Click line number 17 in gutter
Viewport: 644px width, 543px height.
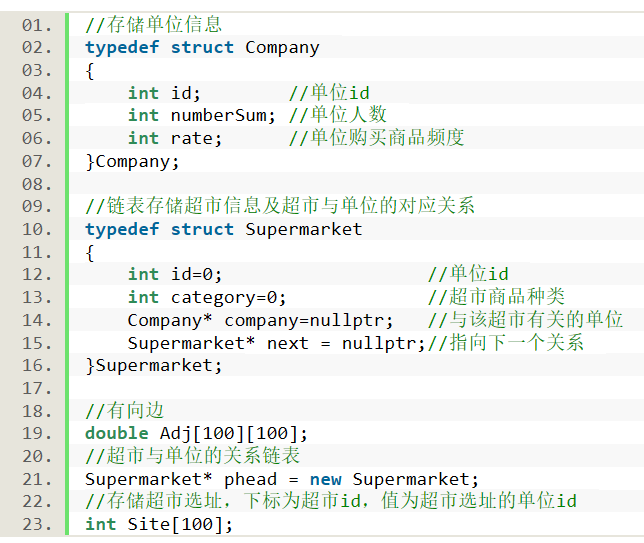click(x=37, y=389)
